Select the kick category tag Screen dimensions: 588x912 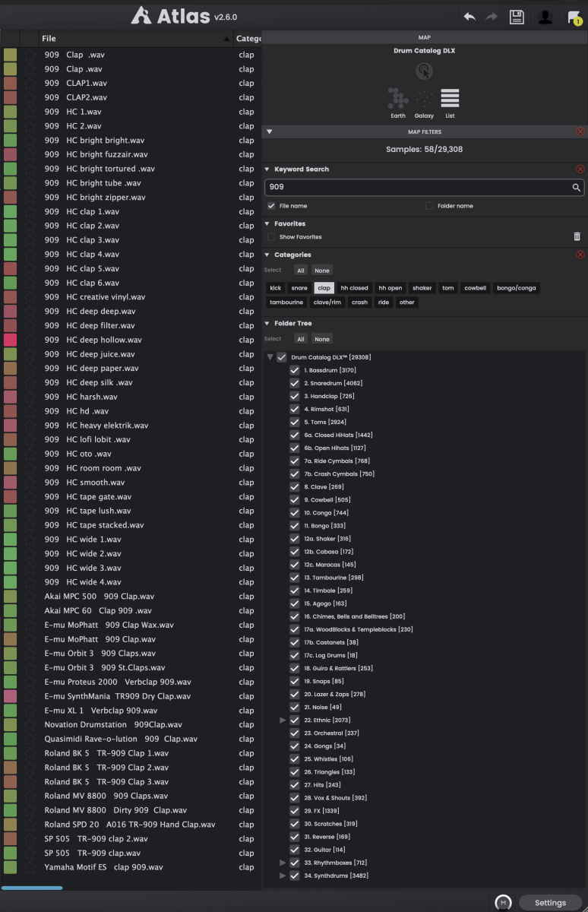pos(276,288)
